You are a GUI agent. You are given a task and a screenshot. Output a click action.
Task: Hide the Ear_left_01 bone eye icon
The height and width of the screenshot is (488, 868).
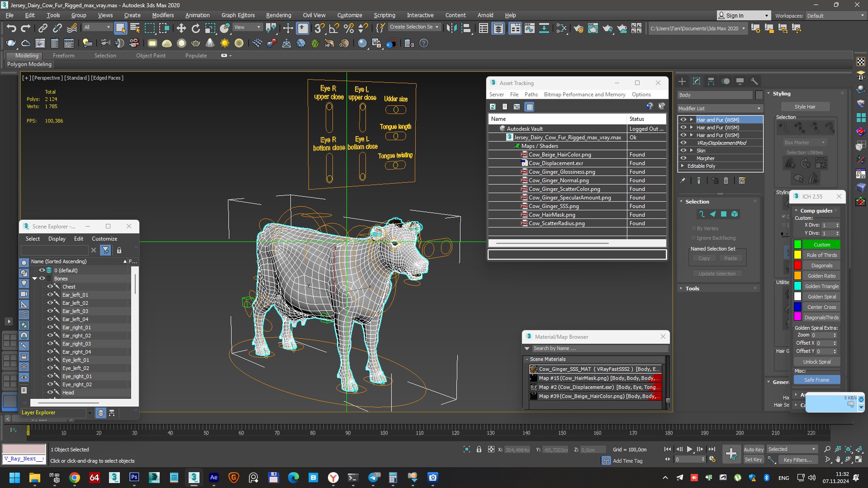[50, 294]
